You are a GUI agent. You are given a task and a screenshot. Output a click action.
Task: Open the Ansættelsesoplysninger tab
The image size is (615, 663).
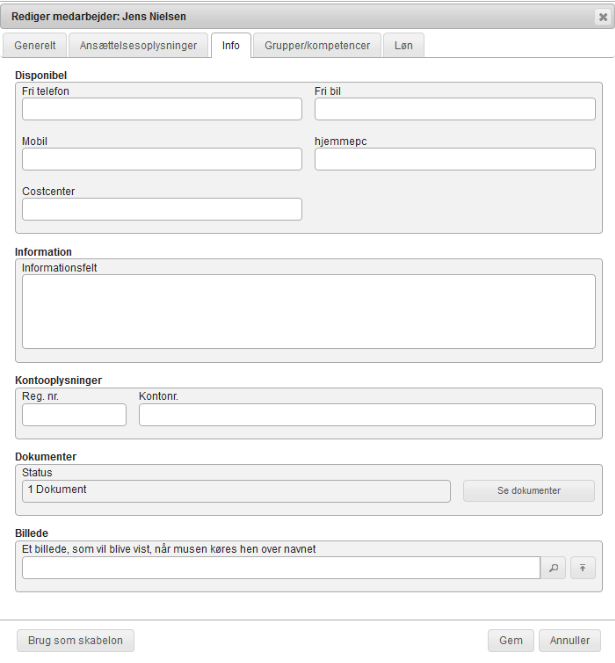click(x=139, y=46)
